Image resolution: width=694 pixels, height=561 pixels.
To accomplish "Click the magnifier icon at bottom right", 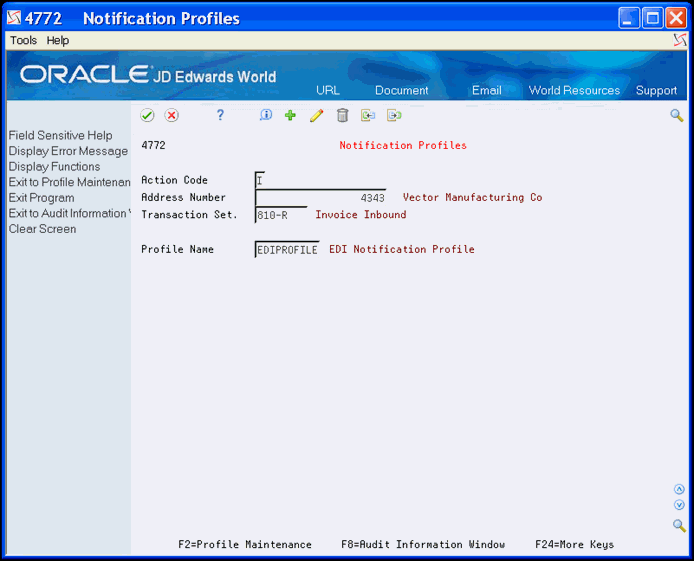I will (679, 525).
